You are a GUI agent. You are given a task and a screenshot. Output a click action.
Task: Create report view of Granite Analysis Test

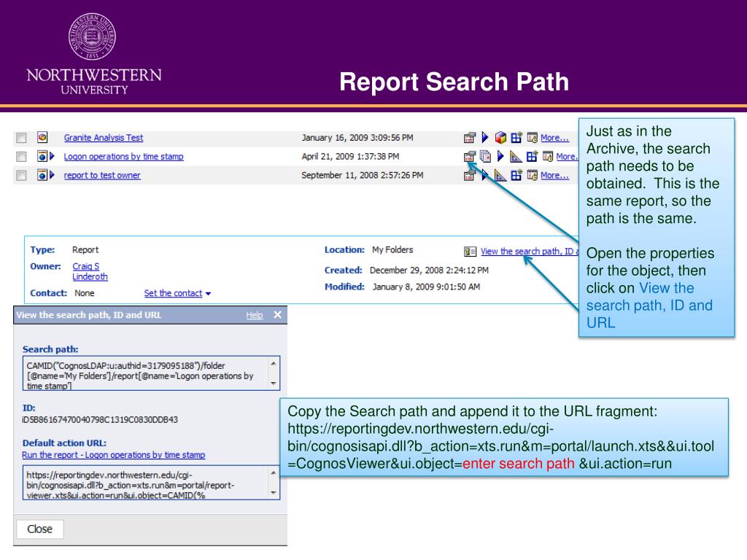(516, 138)
